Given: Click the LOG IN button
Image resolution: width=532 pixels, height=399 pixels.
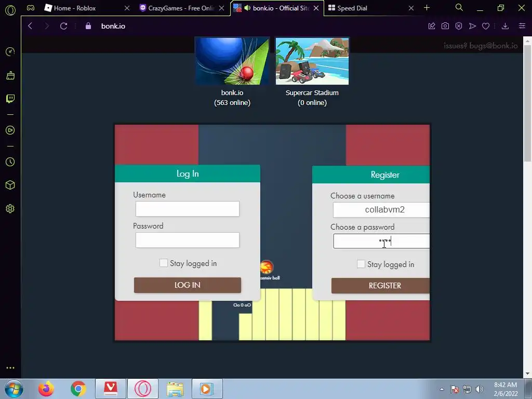Looking at the screenshot, I should pos(187,285).
